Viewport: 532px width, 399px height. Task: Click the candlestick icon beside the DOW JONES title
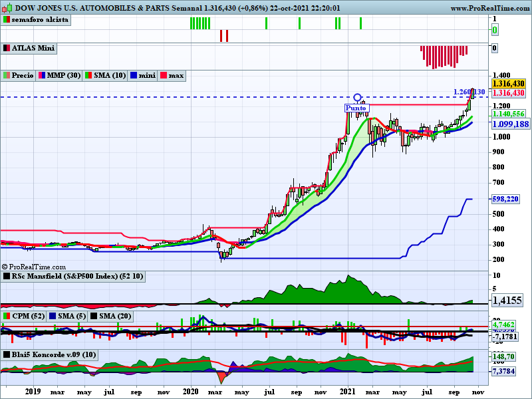[7, 7]
